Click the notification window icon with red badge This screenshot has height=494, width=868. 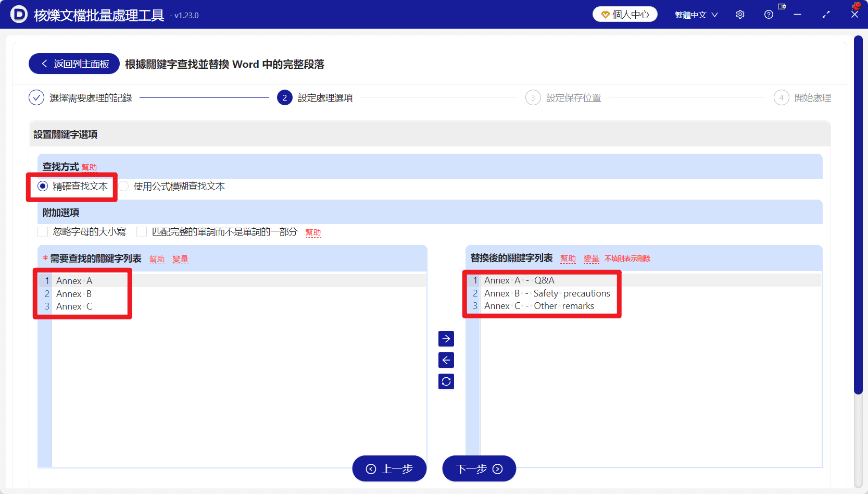pos(782,6)
